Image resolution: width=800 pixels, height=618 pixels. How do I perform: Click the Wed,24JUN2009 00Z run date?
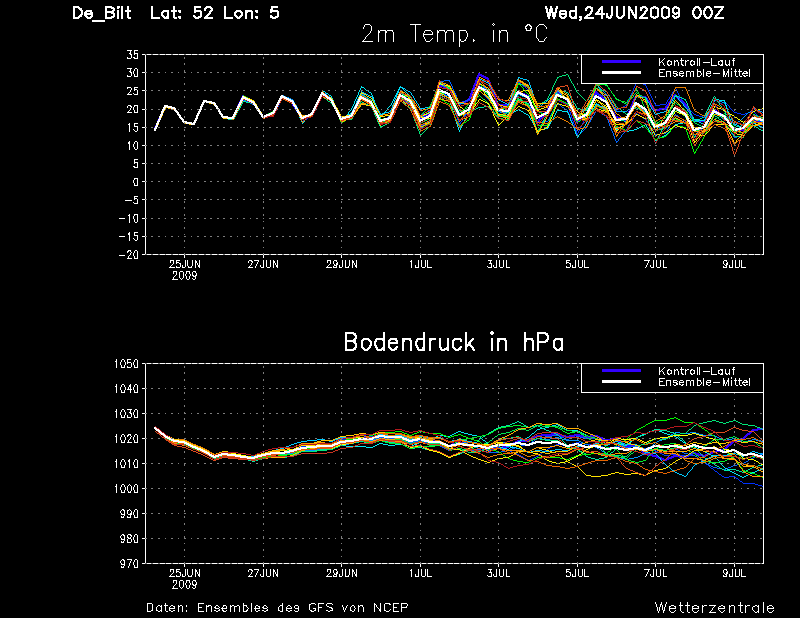634,13
